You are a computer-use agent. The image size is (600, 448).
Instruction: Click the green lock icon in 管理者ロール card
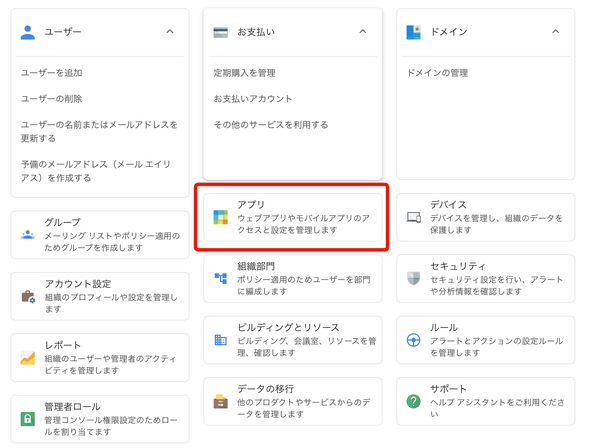pos(28,419)
